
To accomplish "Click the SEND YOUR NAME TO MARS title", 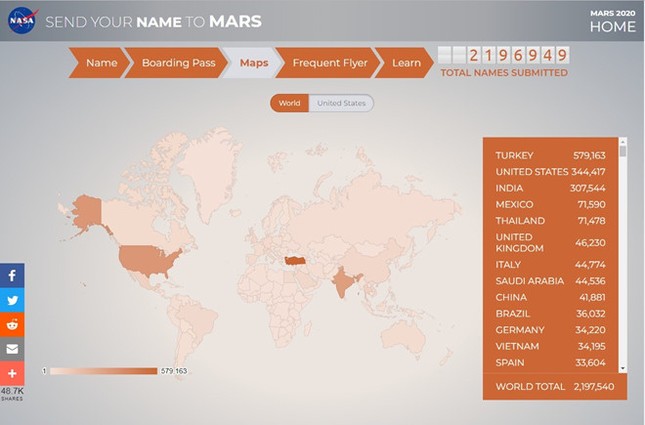I will [153, 22].
